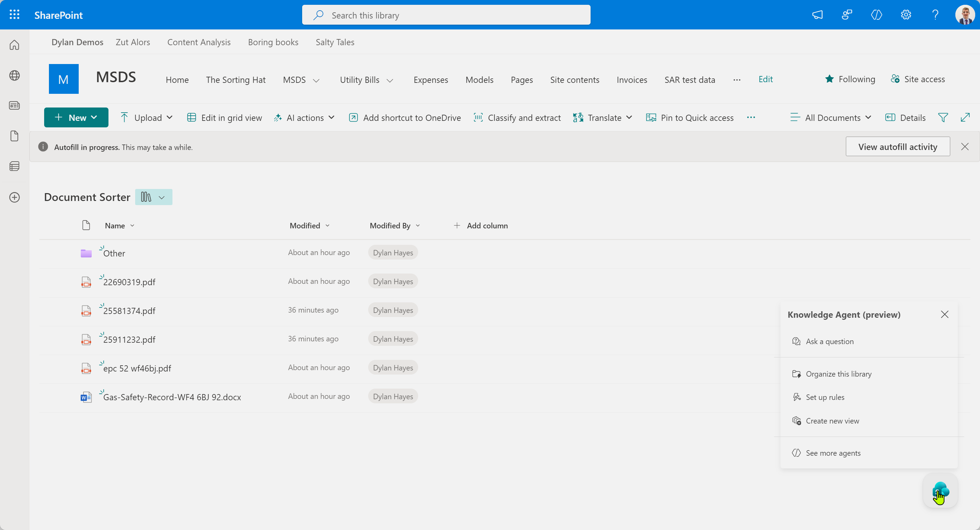
Task: Click the Set up rules option
Action: tap(824, 397)
